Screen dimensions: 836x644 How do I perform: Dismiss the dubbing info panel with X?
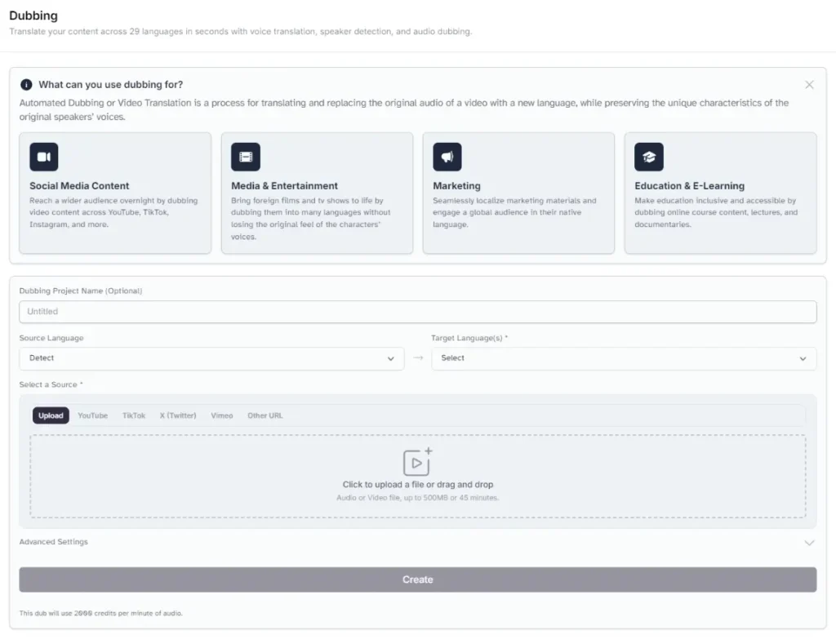click(x=809, y=85)
